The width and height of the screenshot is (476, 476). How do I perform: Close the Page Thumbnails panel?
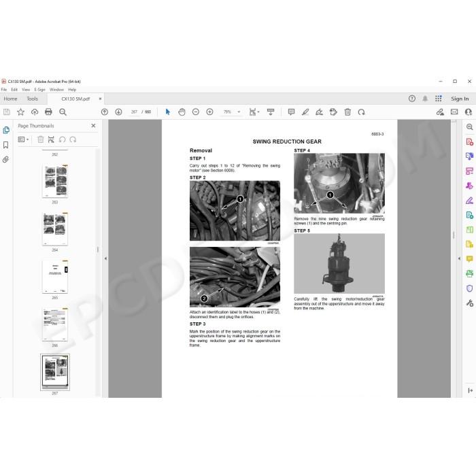point(93,126)
